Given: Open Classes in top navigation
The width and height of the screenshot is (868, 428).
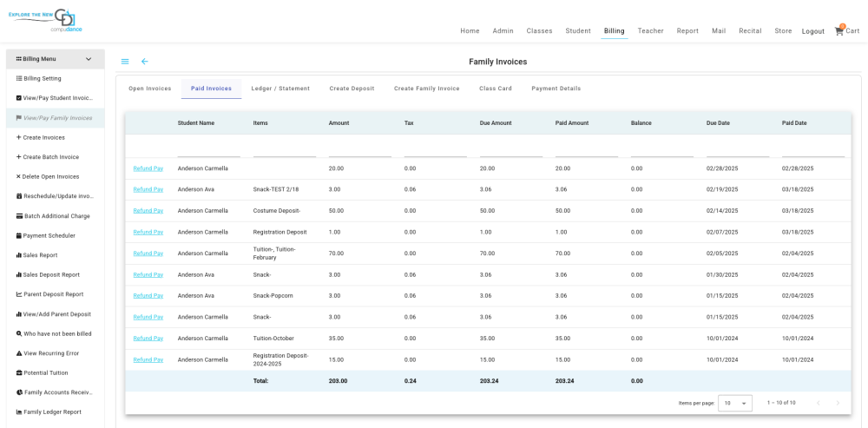Looking at the screenshot, I should (x=539, y=31).
